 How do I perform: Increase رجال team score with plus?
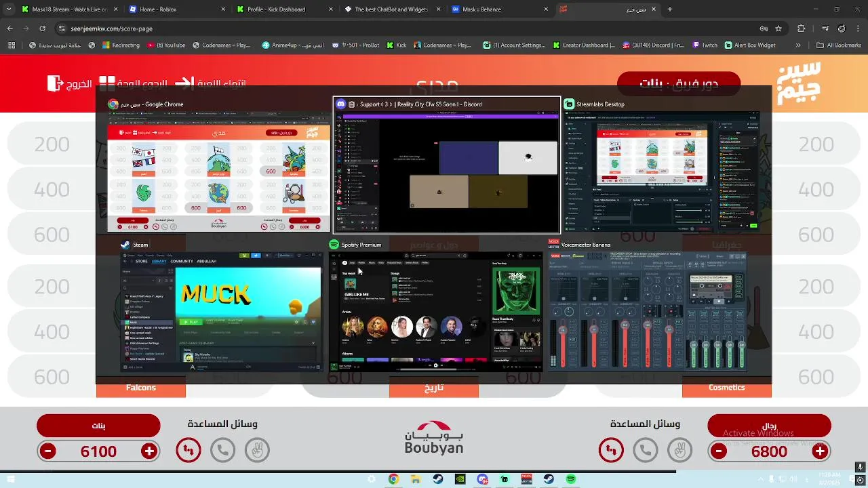point(820,451)
